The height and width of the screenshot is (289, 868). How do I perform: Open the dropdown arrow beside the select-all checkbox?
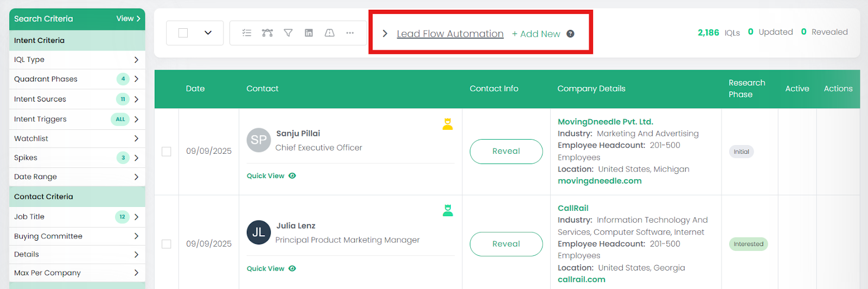coord(208,33)
